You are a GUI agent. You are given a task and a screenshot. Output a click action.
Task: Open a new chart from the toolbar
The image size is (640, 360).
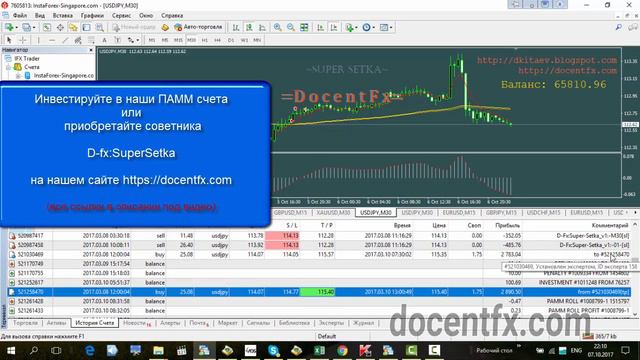click(9, 27)
